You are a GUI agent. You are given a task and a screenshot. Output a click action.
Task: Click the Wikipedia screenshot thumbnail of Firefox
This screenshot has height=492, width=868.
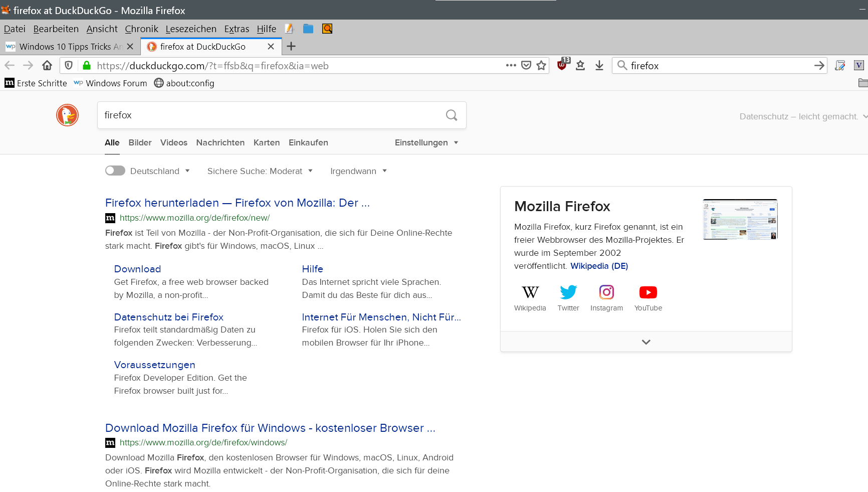coord(740,220)
